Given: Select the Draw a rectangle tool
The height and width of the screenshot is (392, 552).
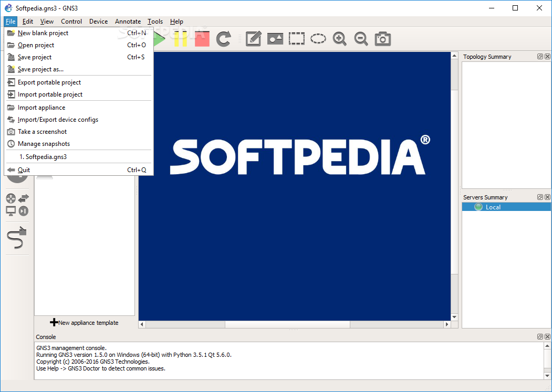Looking at the screenshot, I should tap(296, 39).
